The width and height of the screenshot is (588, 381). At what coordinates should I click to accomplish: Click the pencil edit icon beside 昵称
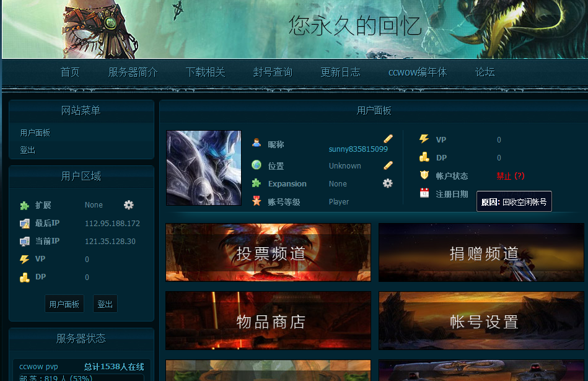tap(388, 139)
